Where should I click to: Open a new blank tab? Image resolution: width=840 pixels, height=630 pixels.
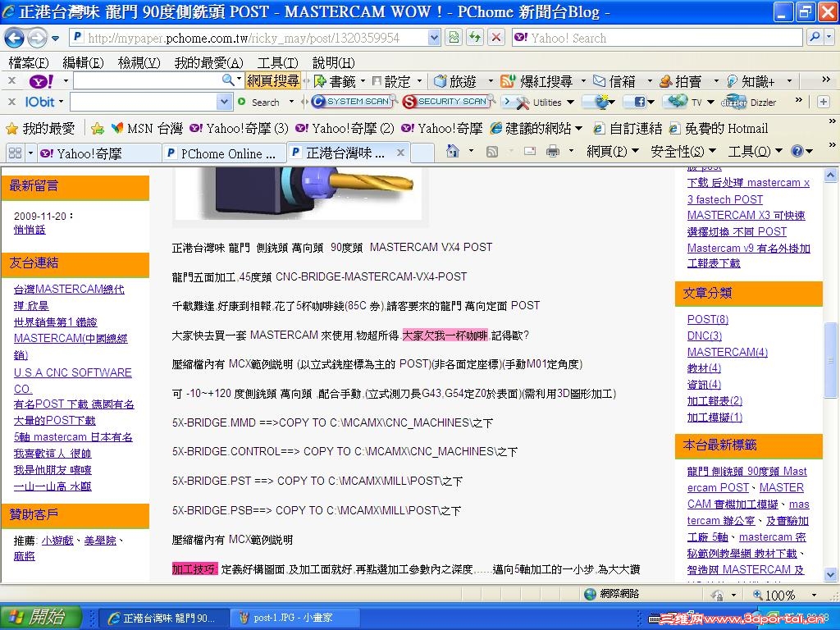[422, 153]
